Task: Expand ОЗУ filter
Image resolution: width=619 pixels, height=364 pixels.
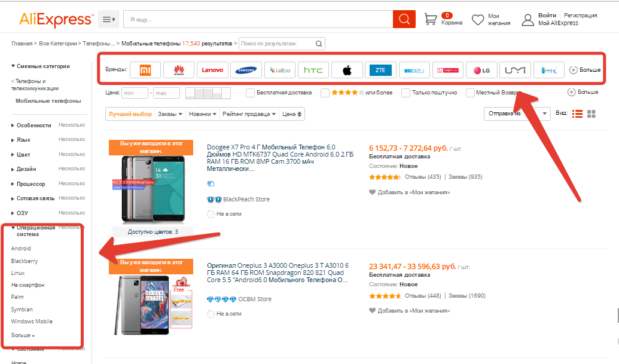Action: tap(20, 213)
